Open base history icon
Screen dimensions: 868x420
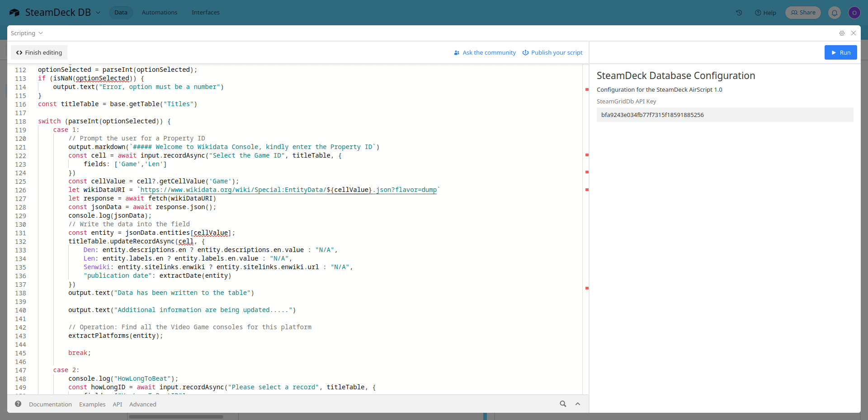739,13
